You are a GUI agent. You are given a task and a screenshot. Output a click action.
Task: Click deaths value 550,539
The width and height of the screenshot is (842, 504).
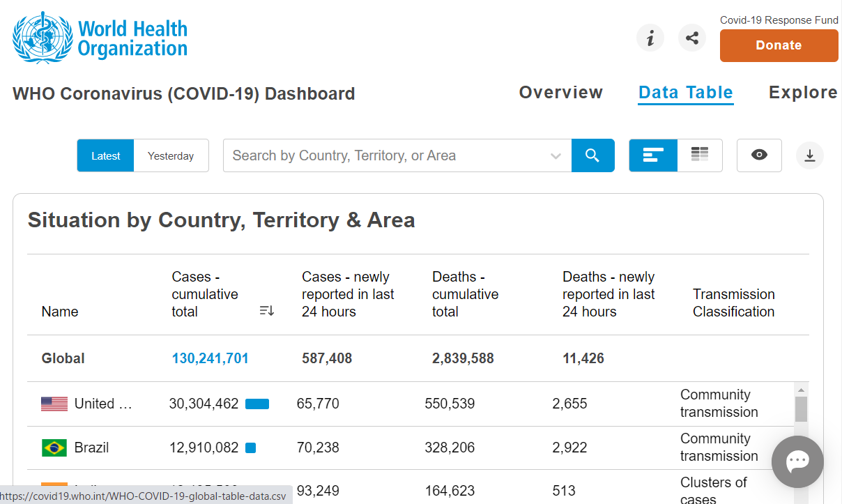coord(450,404)
